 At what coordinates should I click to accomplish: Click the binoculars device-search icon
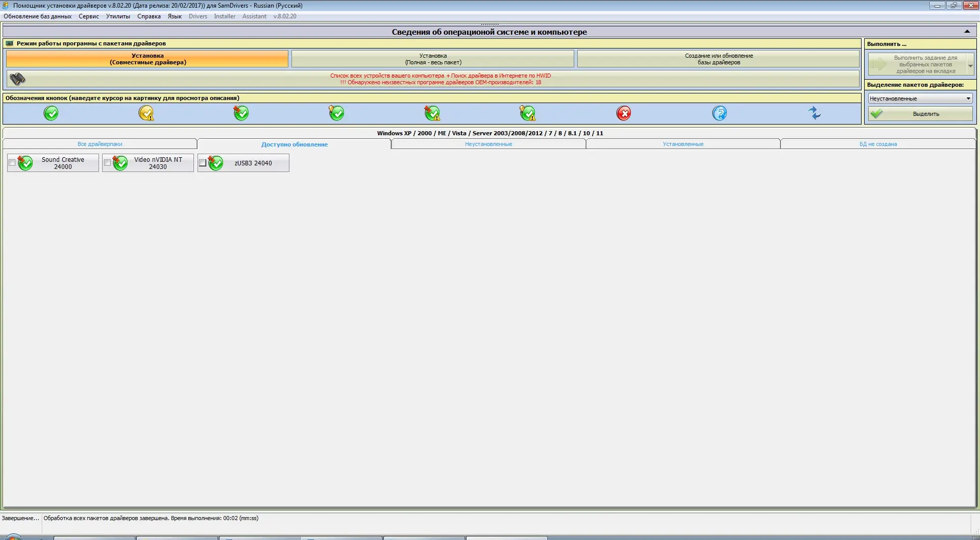coord(17,79)
